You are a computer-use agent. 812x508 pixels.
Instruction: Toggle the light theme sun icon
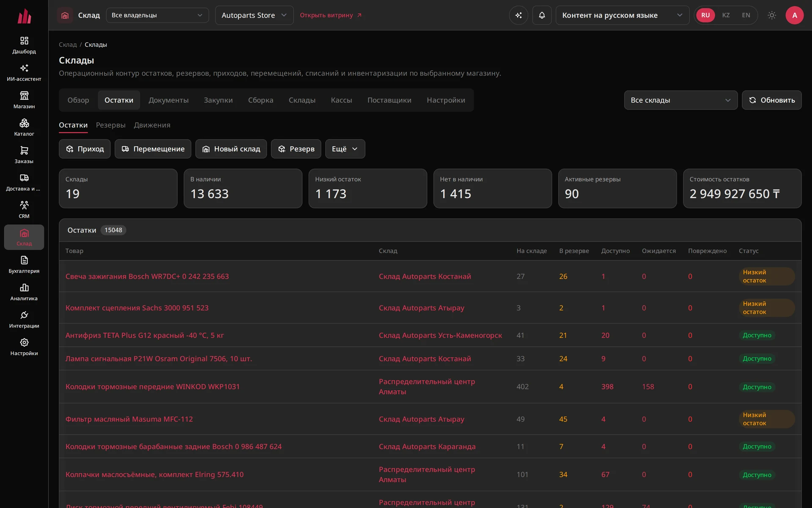(772, 15)
